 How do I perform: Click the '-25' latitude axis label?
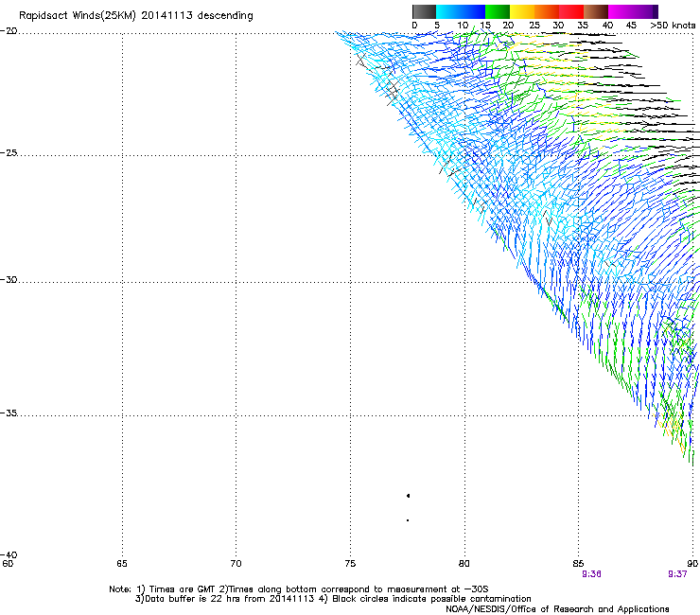[9, 152]
